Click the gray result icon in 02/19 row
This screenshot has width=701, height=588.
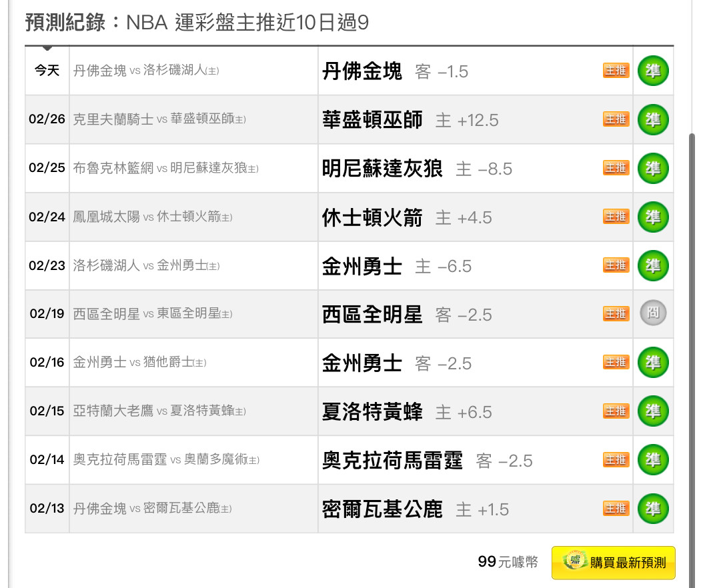[x=653, y=313]
